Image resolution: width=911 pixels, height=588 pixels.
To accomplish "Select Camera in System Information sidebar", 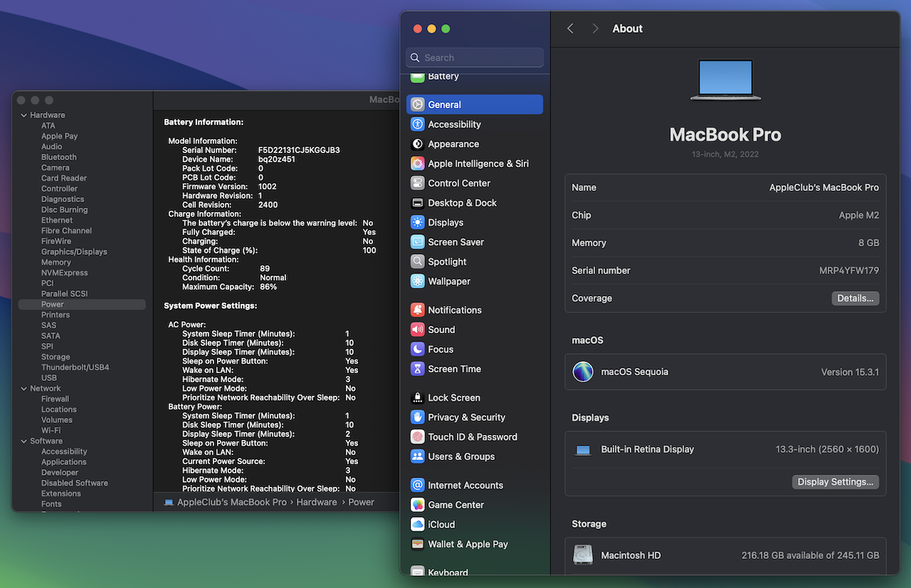I will [x=56, y=168].
